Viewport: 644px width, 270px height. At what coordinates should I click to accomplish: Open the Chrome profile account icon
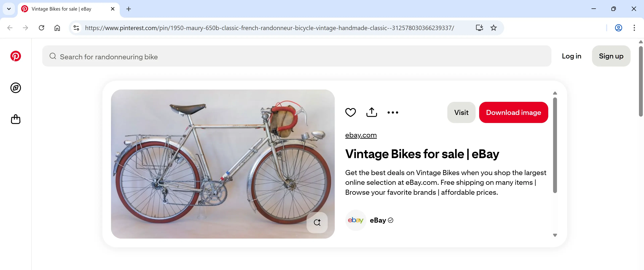(x=618, y=28)
